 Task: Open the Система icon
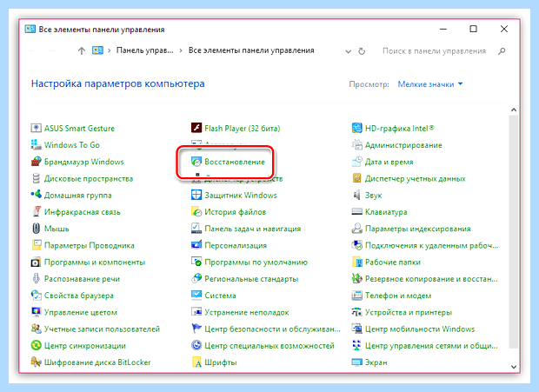tap(196, 296)
